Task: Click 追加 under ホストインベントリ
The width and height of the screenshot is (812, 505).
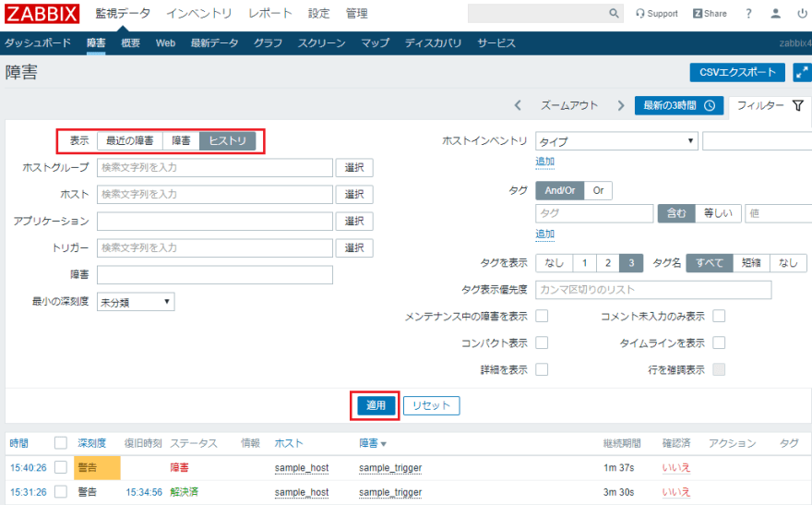Action: point(544,162)
